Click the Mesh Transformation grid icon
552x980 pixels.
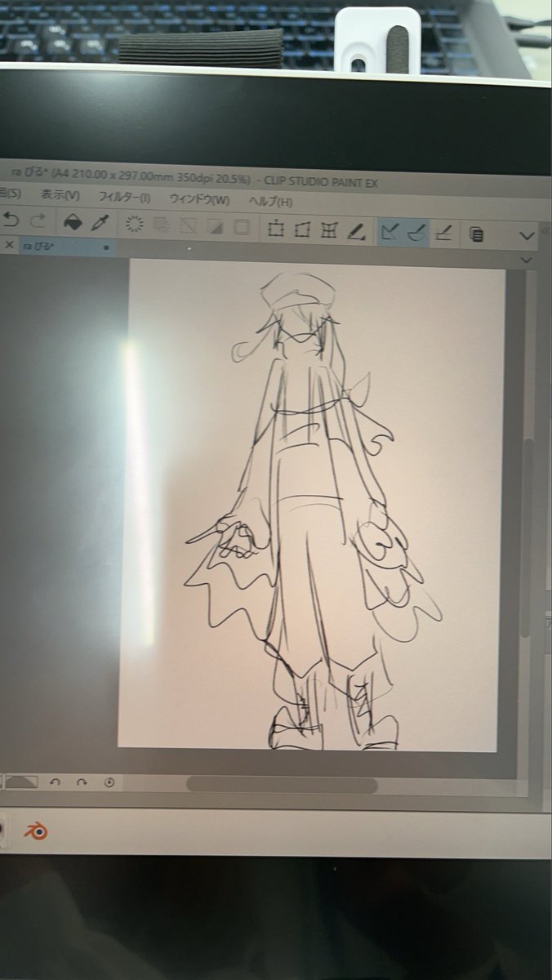click(x=329, y=231)
